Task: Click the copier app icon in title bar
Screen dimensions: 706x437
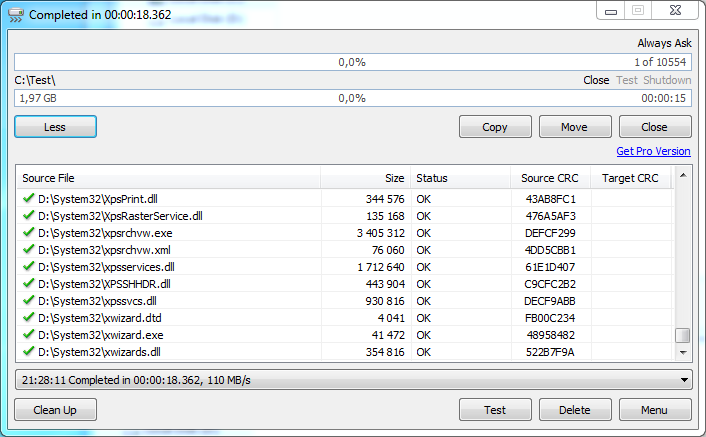Action: pyautogui.click(x=16, y=15)
